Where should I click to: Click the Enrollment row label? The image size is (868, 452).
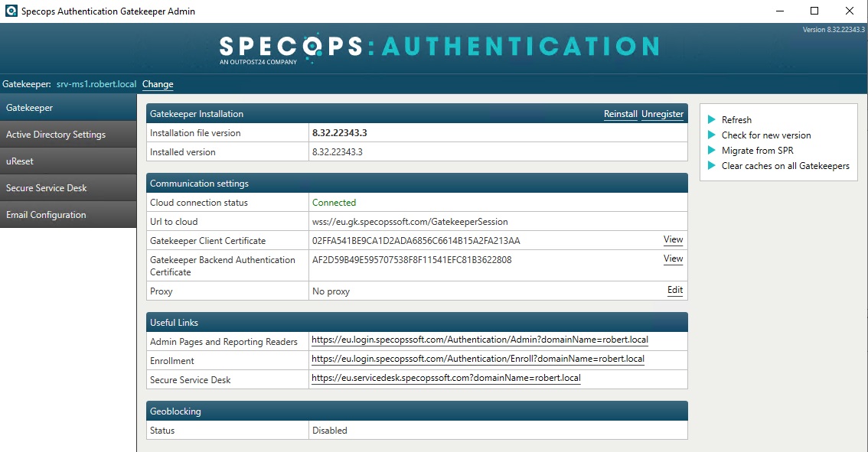[172, 361]
